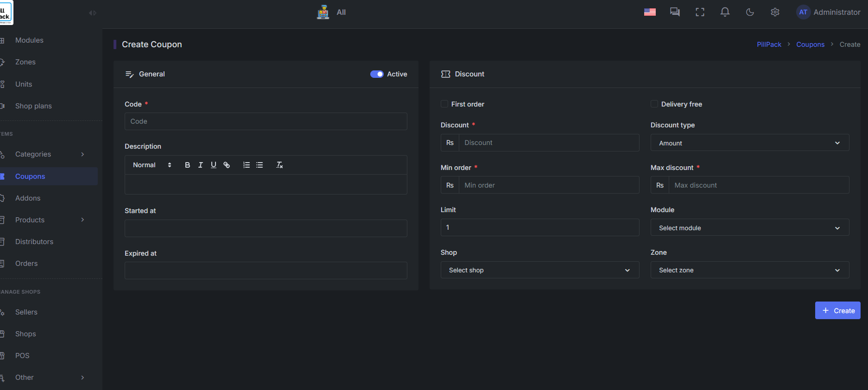Click the Create coupon button
The height and width of the screenshot is (390, 868).
pyautogui.click(x=837, y=311)
